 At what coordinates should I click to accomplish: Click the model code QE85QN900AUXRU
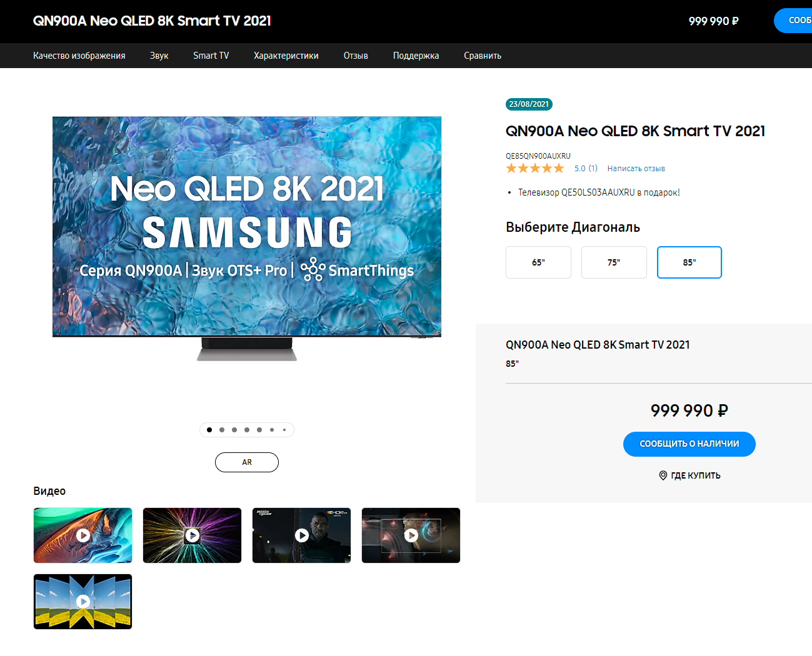[x=538, y=156]
